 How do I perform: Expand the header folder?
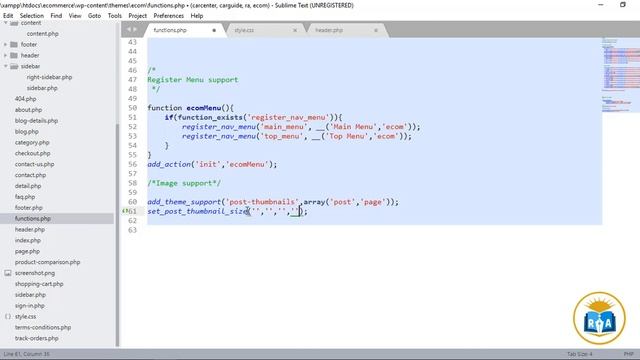coord(6,55)
